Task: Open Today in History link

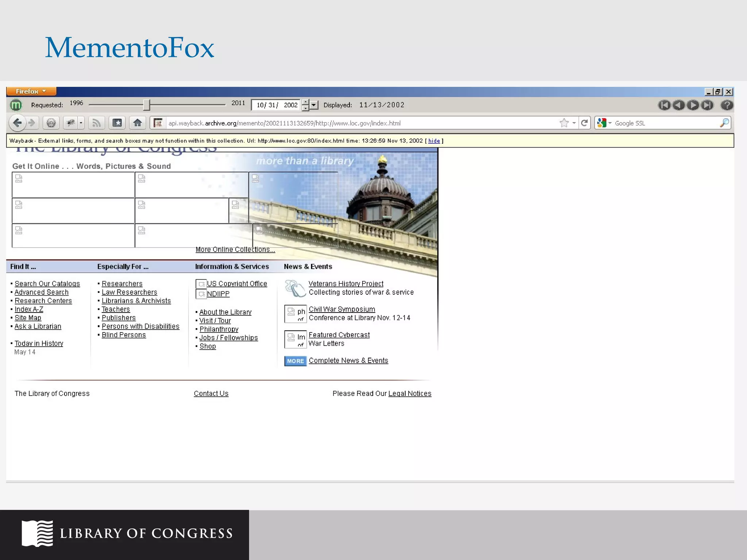Action: click(39, 343)
